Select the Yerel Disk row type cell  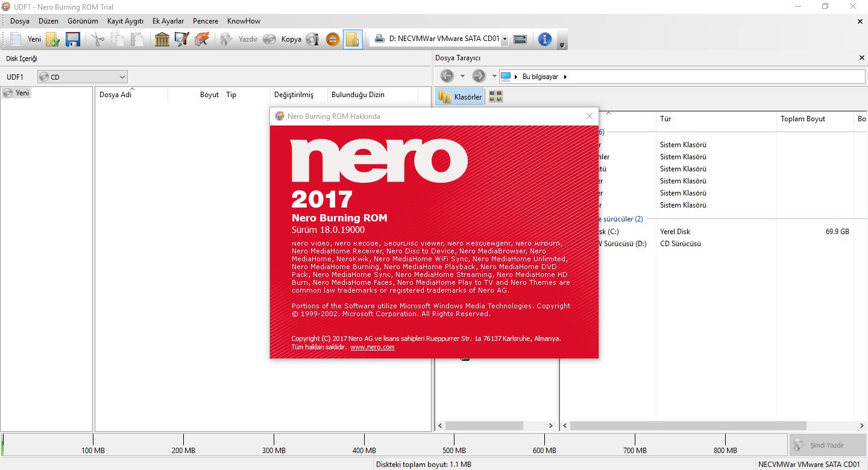(675, 232)
